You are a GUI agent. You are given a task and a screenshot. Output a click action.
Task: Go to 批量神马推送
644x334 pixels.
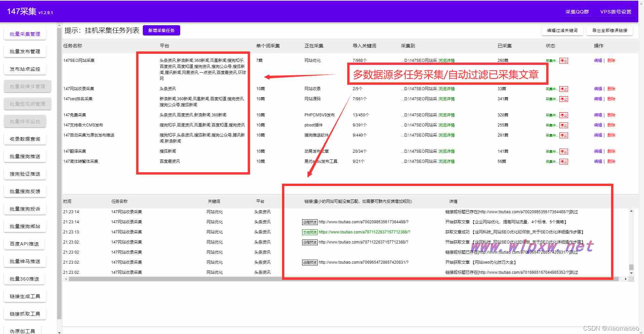coord(25,261)
